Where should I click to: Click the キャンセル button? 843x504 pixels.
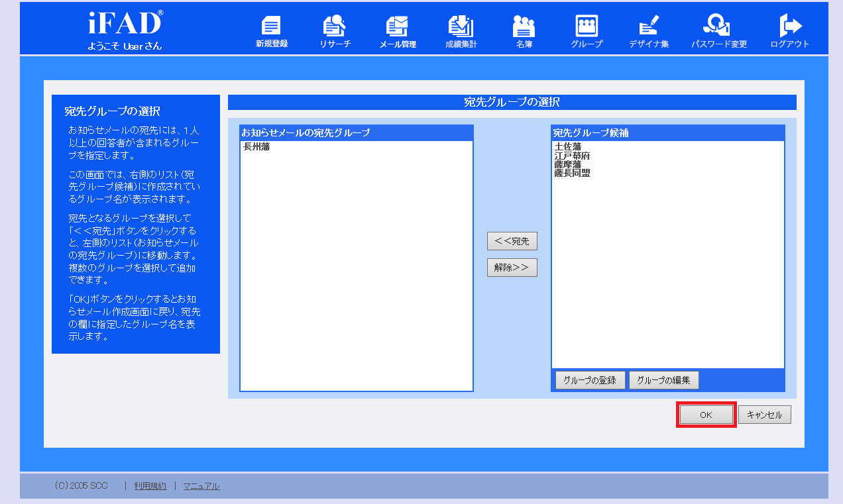pyautogui.click(x=765, y=415)
